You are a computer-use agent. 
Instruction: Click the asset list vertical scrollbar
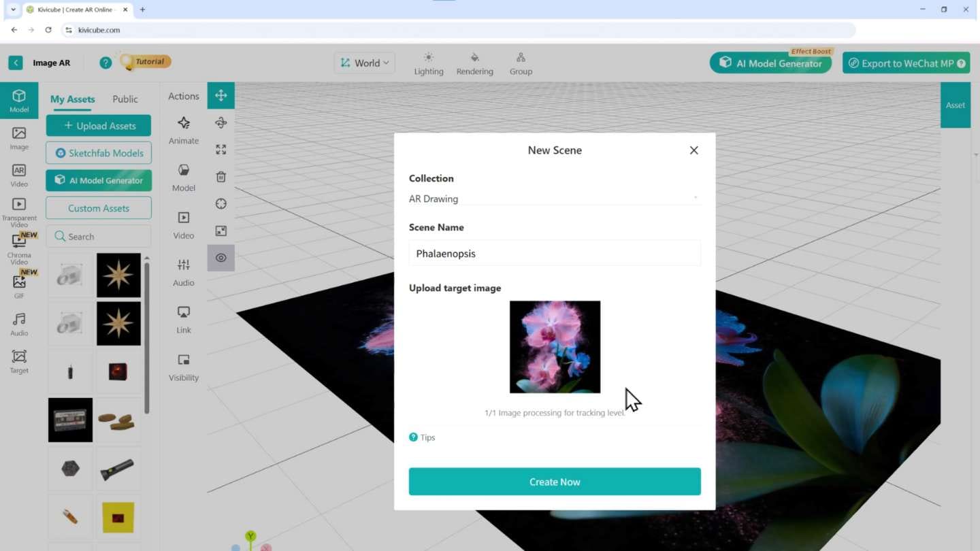pos(147,340)
